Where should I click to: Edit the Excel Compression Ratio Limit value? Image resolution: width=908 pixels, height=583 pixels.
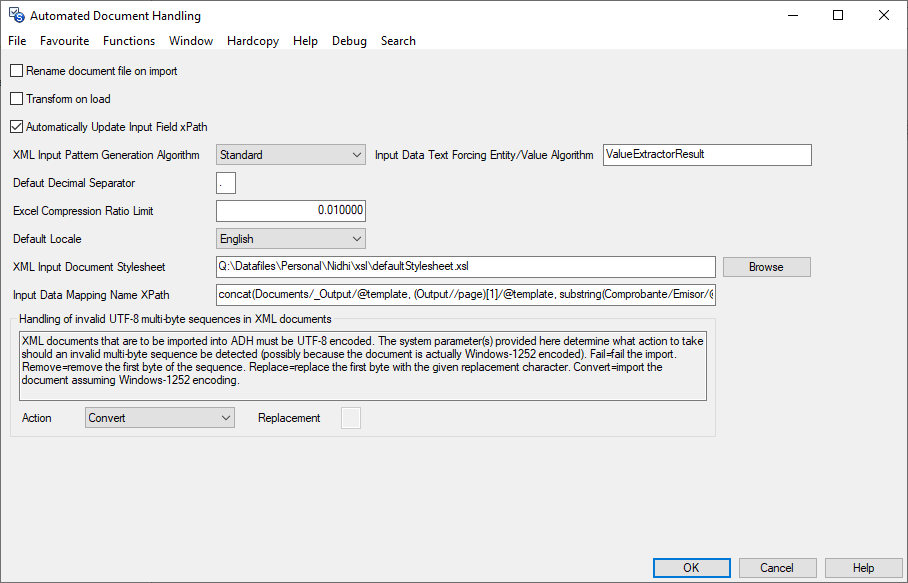click(x=290, y=211)
